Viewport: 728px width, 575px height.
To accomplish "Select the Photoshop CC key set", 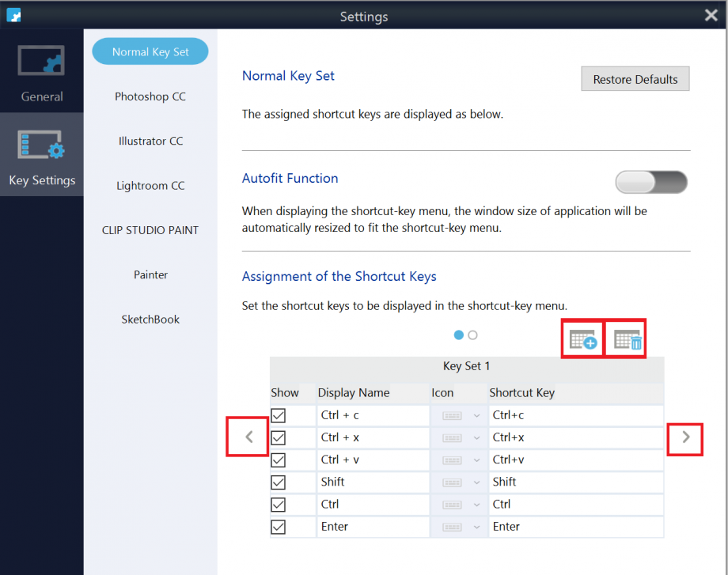I will tap(150, 96).
